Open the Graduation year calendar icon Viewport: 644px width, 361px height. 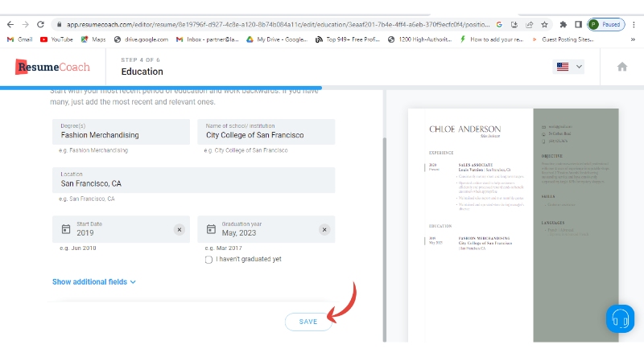pyautogui.click(x=211, y=230)
